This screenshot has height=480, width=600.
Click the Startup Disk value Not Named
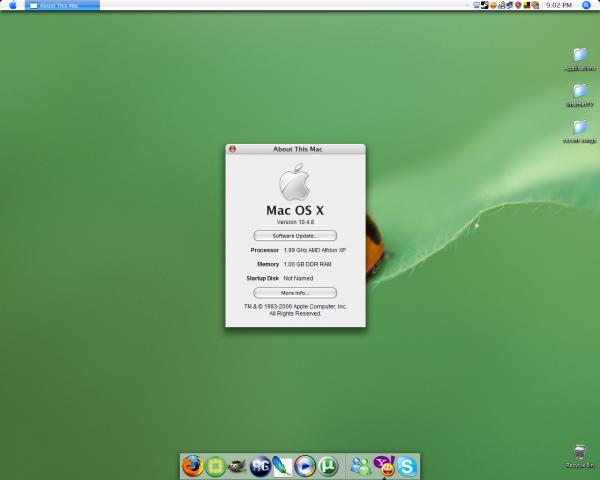(x=298, y=278)
